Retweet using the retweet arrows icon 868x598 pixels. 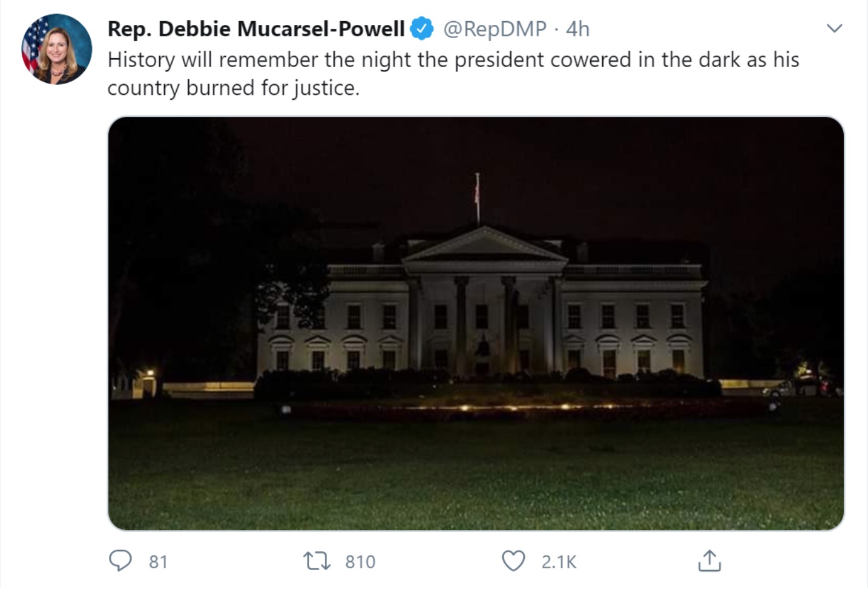[317, 561]
